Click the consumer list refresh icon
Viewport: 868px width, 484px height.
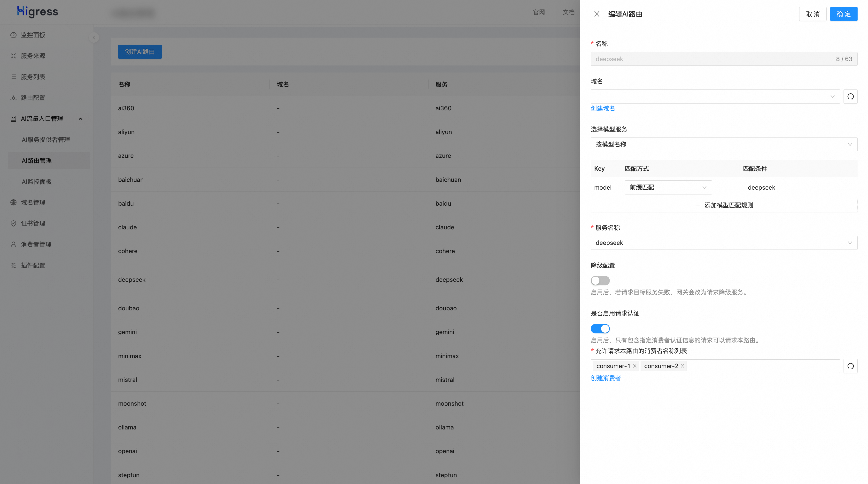[x=850, y=366]
